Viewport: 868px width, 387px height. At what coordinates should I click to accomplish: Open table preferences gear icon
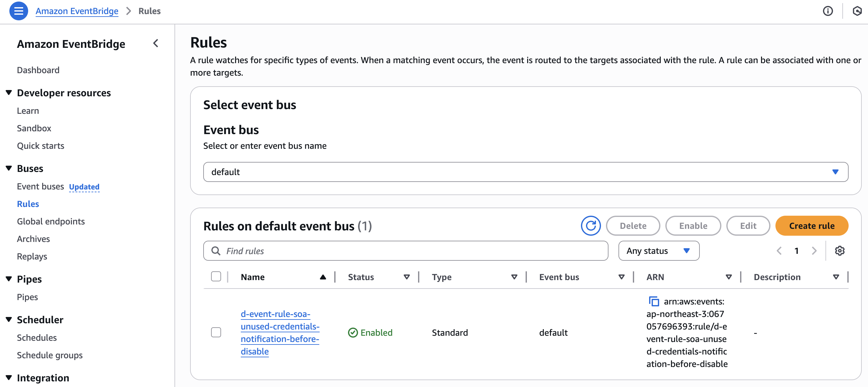coord(839,251)
